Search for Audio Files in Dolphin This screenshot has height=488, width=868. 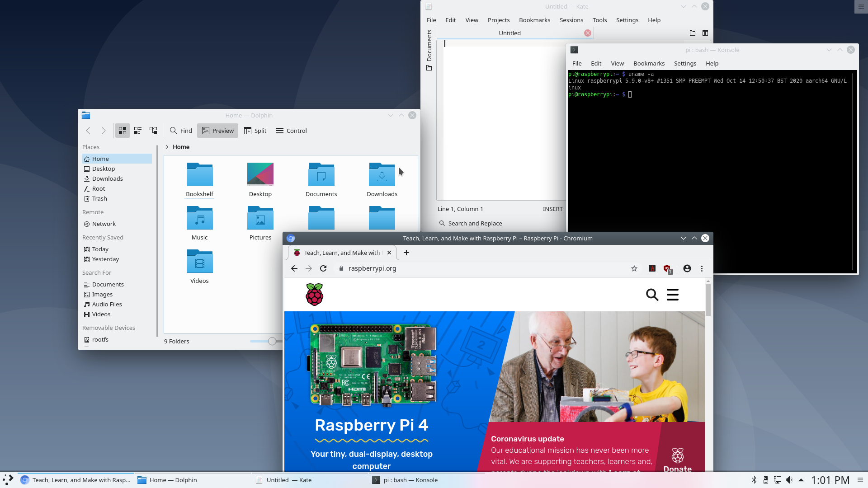(117, 304)
